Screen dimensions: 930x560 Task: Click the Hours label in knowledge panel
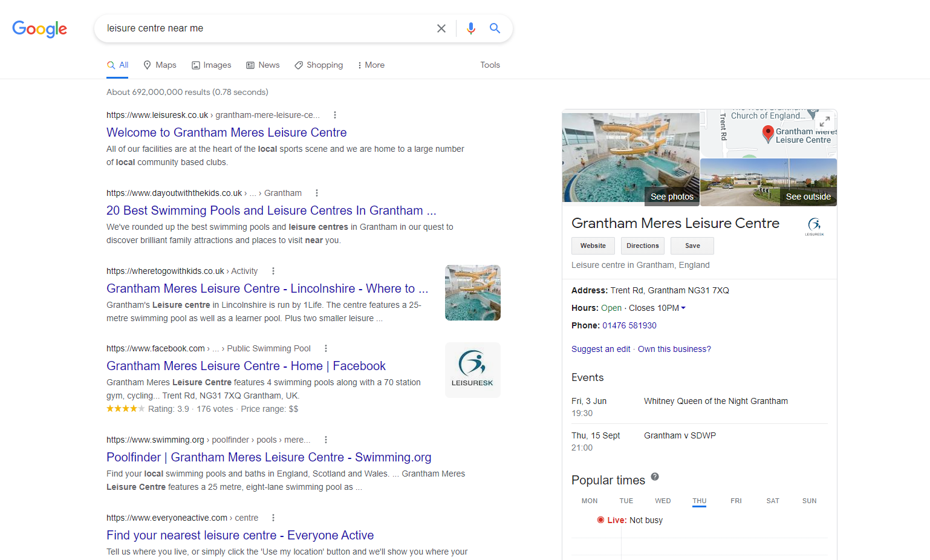pyautogui.click(x=585, y=308)
